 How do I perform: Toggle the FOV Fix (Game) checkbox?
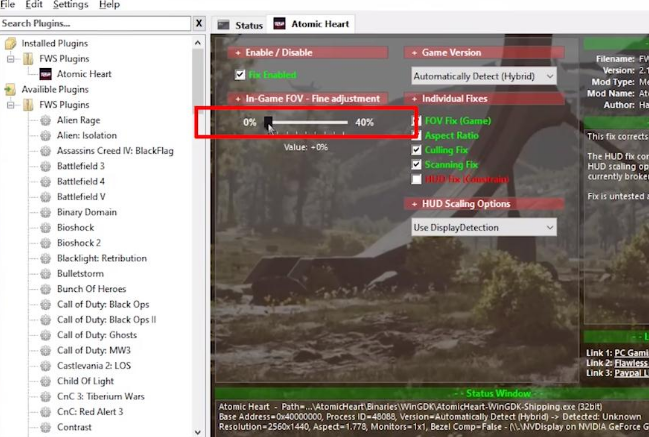(x=417, y=121)
